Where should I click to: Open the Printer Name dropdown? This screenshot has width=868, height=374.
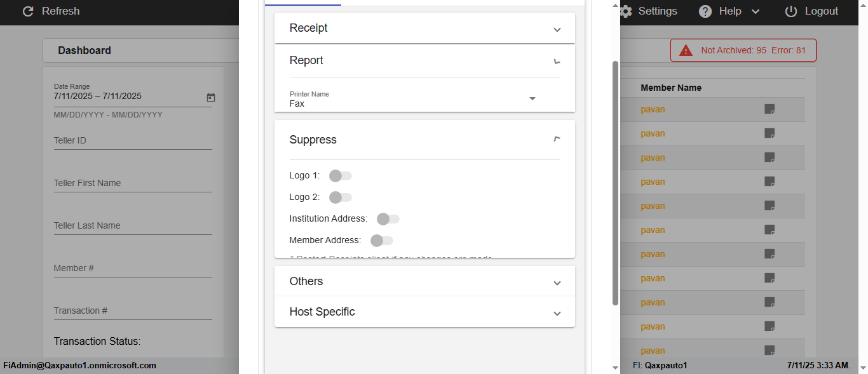532,98
